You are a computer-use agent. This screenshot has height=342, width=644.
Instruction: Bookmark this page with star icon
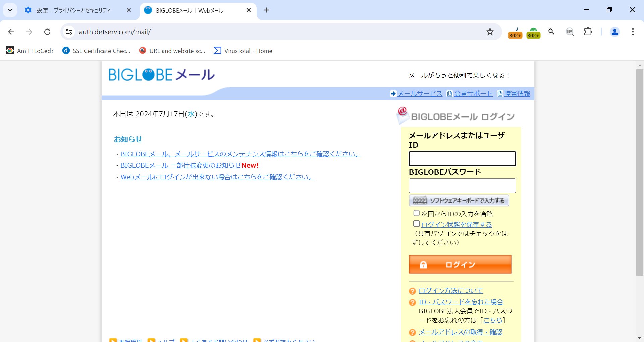(x=490, y=32)
